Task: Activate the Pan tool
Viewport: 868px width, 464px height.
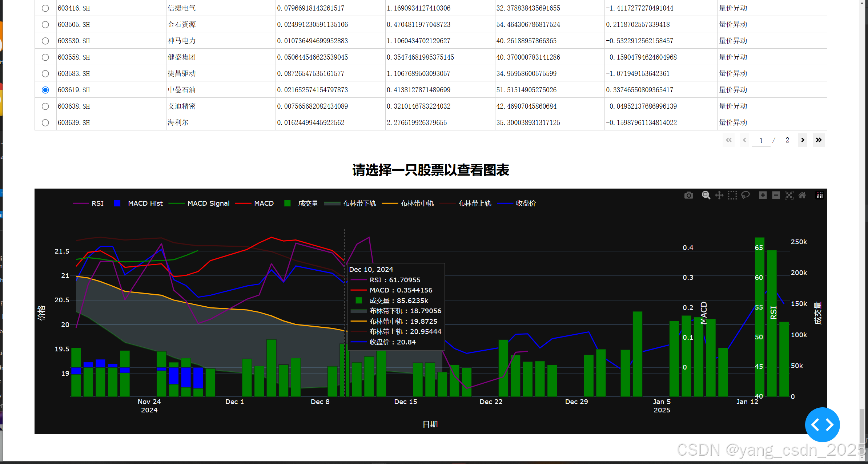Action: pos(719,195)
